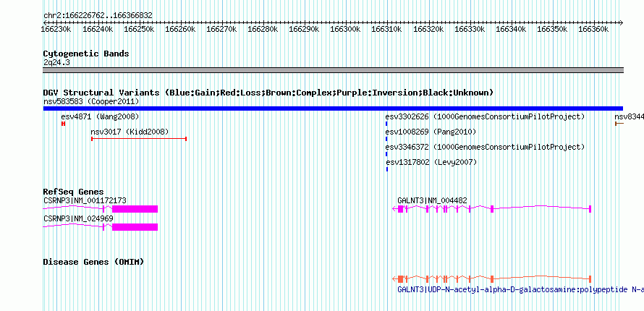Click the GALNT3 RefSeq gene model glyph
644x311 pixels.
click(491, 209)
